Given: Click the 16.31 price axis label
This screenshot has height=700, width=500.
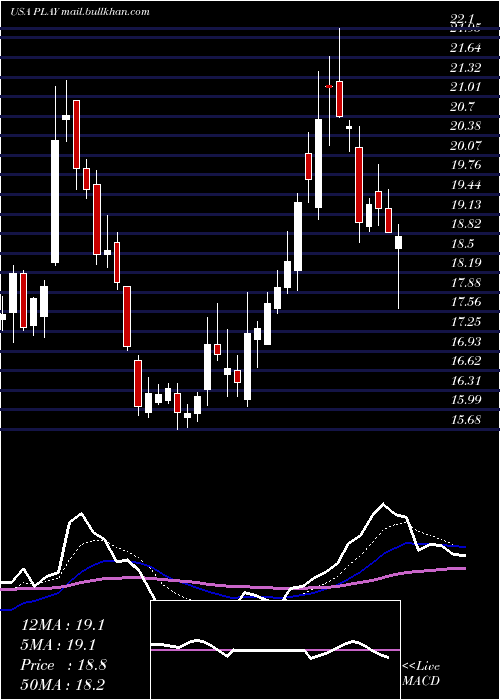Looking at the screenshot, I should [466, 380].
